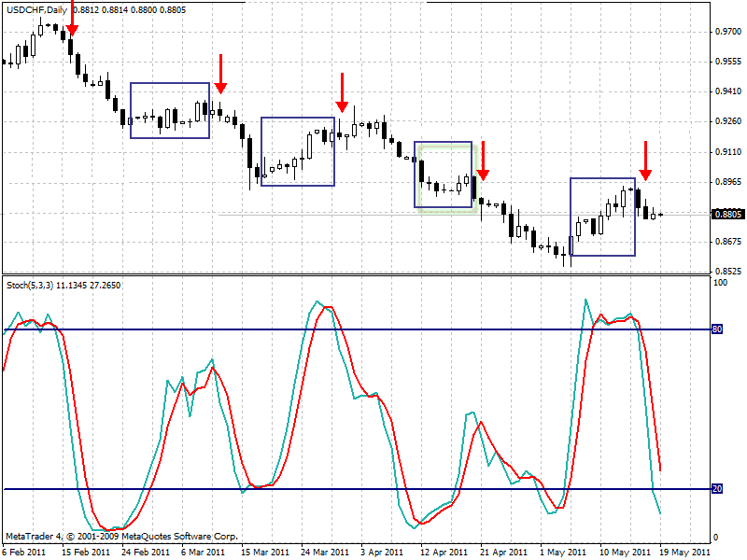Click the horizontal blue 20 level line

pos(358,489)
